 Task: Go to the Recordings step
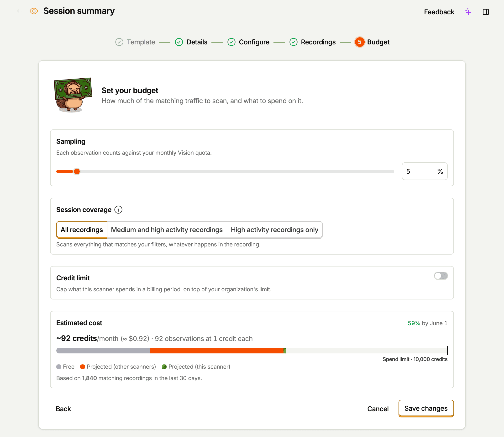click(x=318, y=42)
